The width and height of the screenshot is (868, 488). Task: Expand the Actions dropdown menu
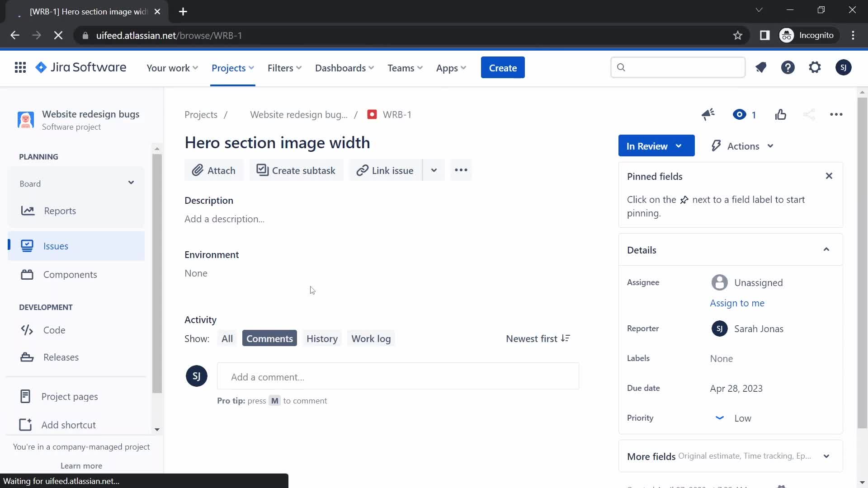click(742, 146)
